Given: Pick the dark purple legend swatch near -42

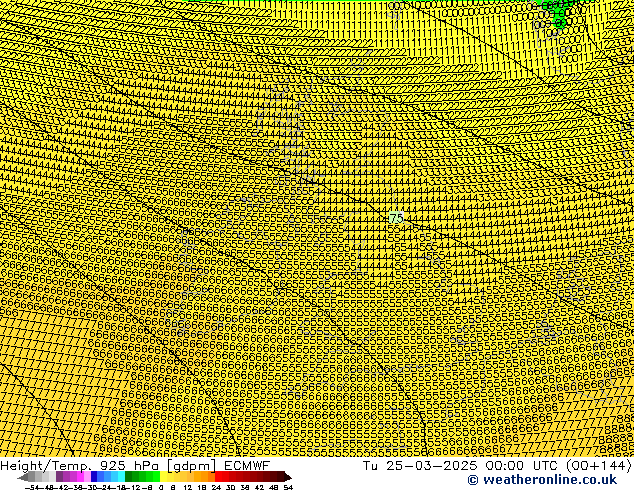Looking at the screenshot, I should [x=59, y=476].
